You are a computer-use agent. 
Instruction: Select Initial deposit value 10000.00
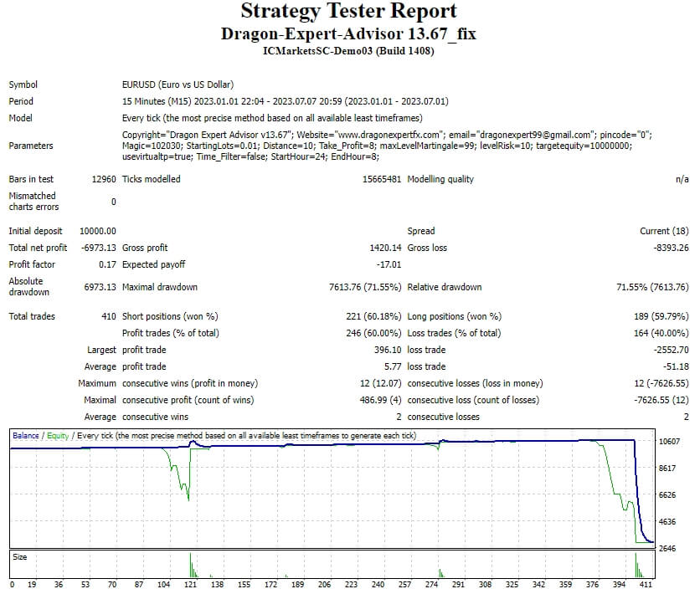(x=98, y=231)
